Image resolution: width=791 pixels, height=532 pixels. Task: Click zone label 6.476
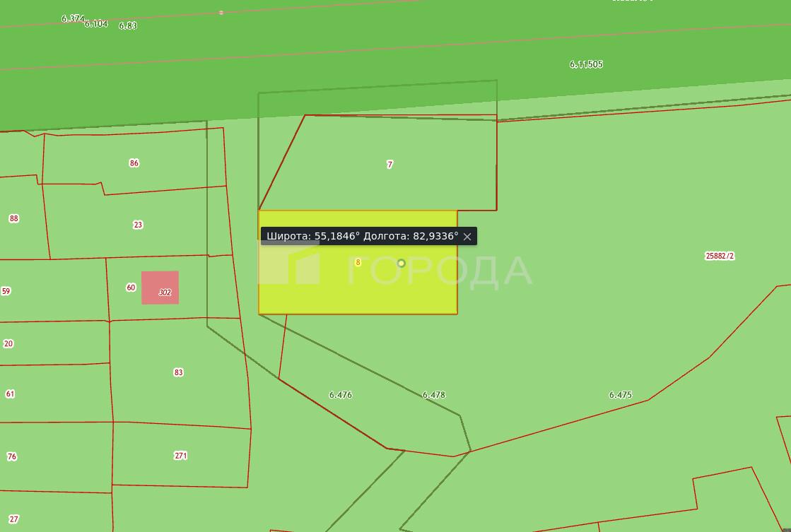coord(340,395)
